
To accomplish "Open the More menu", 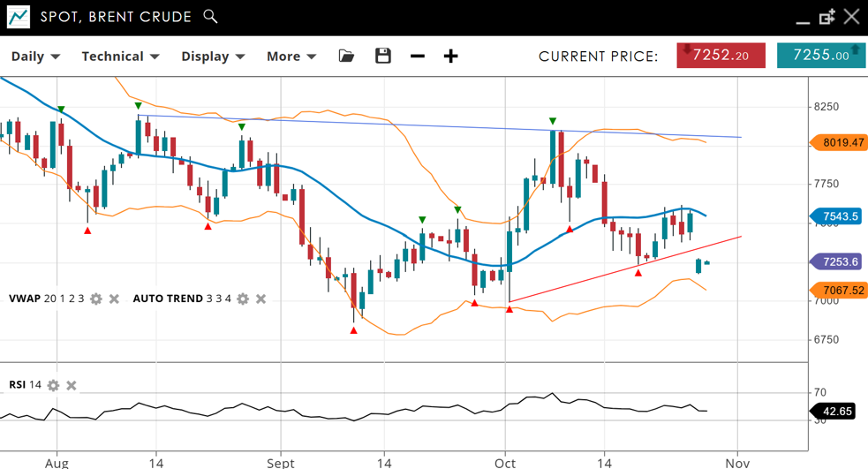I will pyautogui.click(x=291, y=57).
